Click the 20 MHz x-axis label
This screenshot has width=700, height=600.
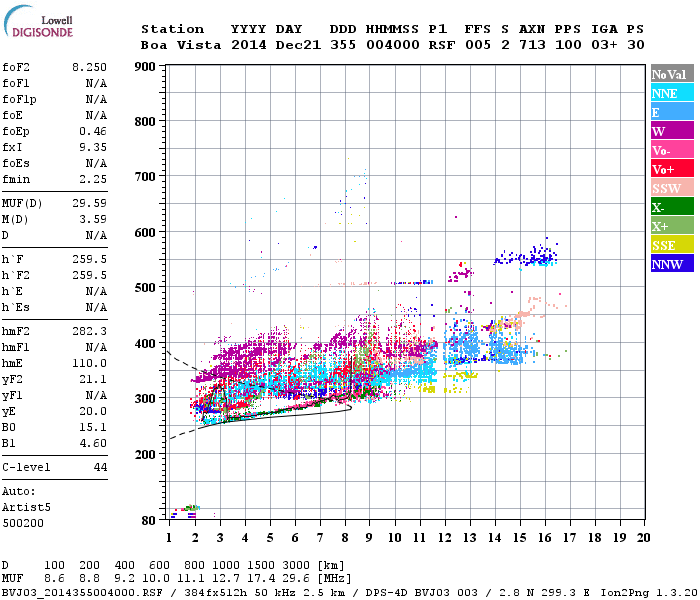(x=643, y=538)
